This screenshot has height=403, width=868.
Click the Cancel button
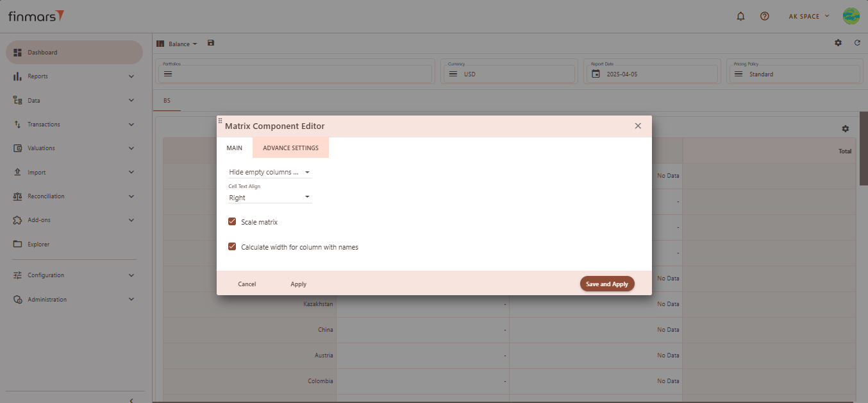pyautogui.click(x=247, y=284)
